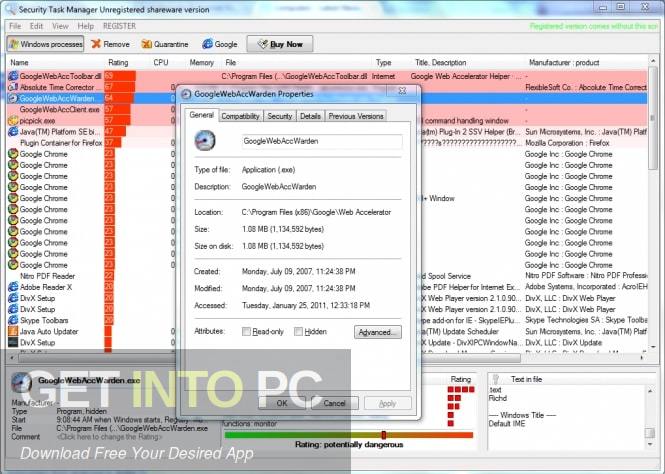Click the Remove toolbar icon
Viewport: 665px width, 474px height.
coord(96,44)
